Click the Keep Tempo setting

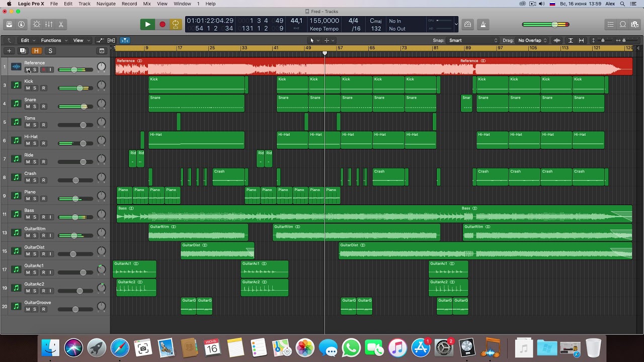pos(324,29)
